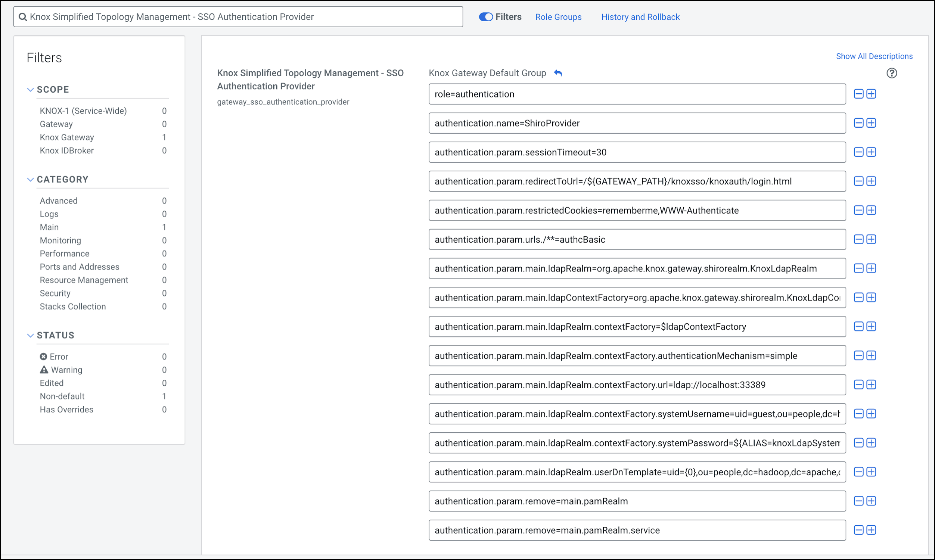This screenshot has width=935, height=560.
Task: Collapse the CATEGORY filter section
Action: pyautogui.click(x=31, y=179)
